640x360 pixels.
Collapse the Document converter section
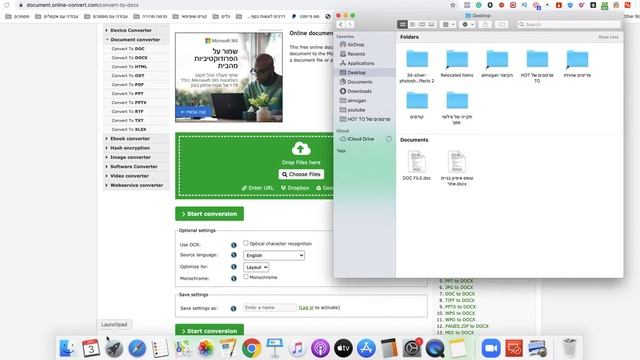tap(135, 40)
